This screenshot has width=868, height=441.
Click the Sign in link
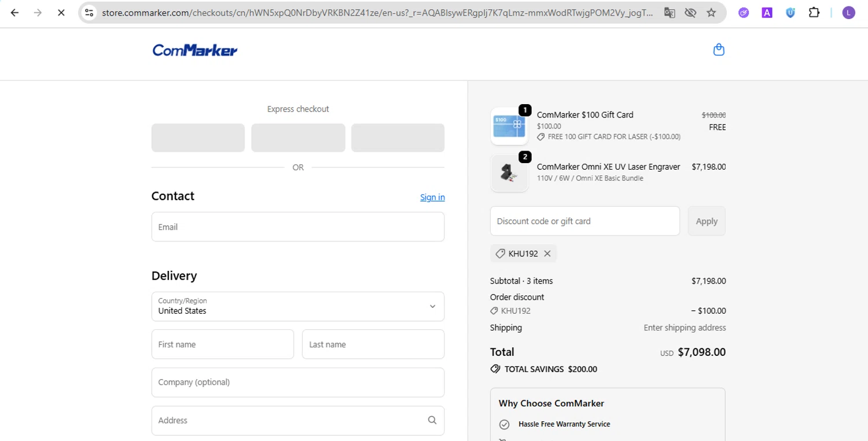432,197
